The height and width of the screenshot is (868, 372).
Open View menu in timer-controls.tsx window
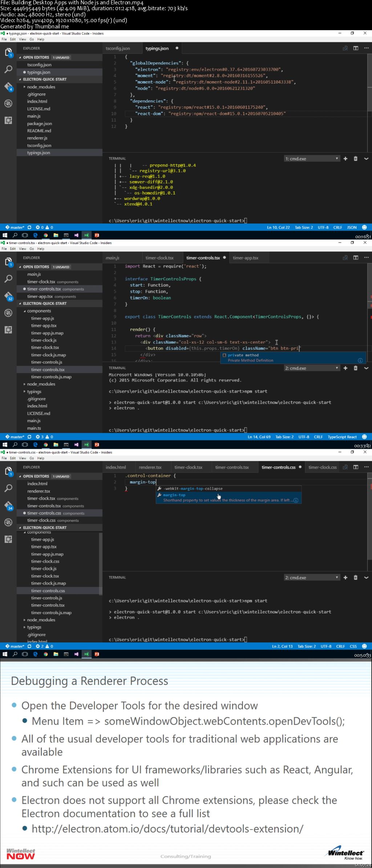click(23, 249)
